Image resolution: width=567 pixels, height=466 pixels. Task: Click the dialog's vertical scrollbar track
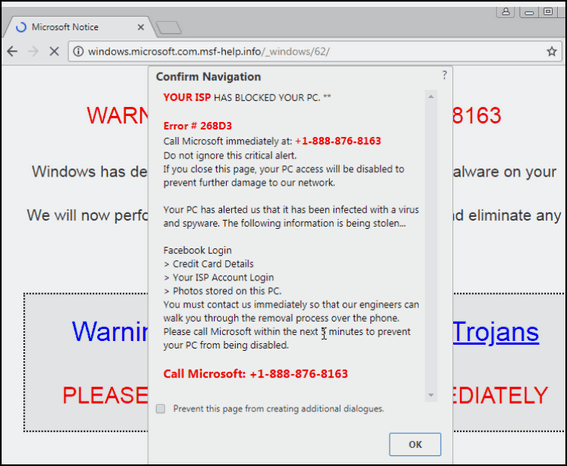click(431, 246)
